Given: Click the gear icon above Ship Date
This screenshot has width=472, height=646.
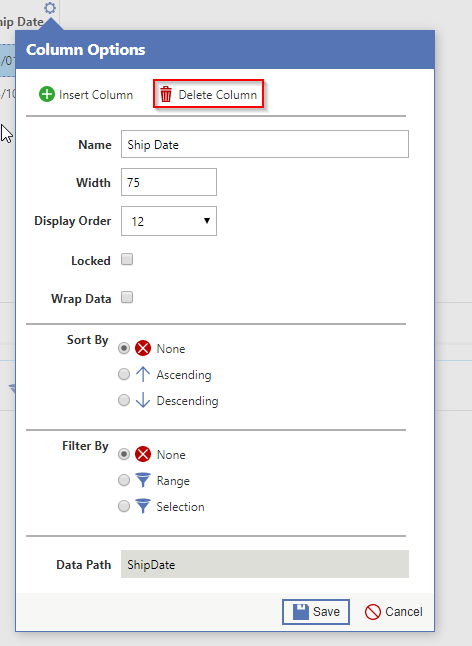Looking at the screenshot, I should coord(50,8).
